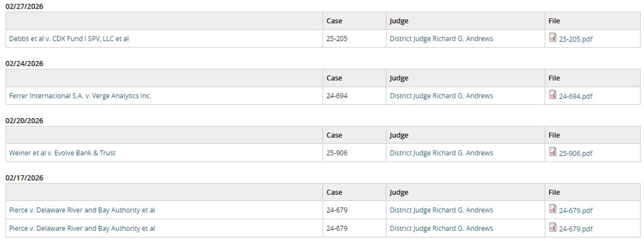Image resolution: width=644 pixels, height=243 pixels.
Task: Select the PDF icon beside 25-906.pdf
Action: pyautogui.click(x=553, y=152)
